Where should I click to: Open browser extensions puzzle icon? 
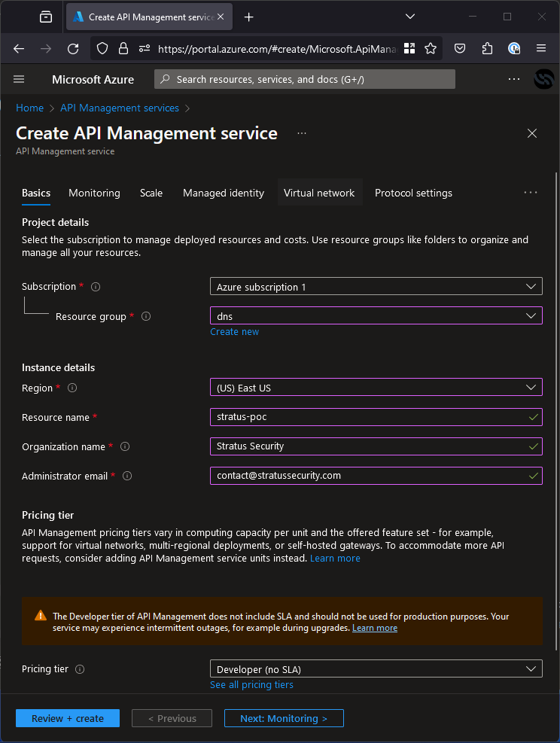click(x=487, y=48)
